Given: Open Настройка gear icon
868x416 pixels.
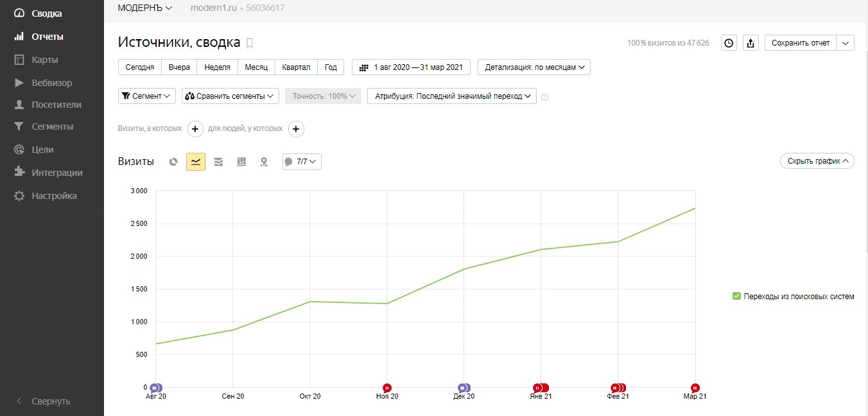Looking at the screenshot, I should click(19, 196).
